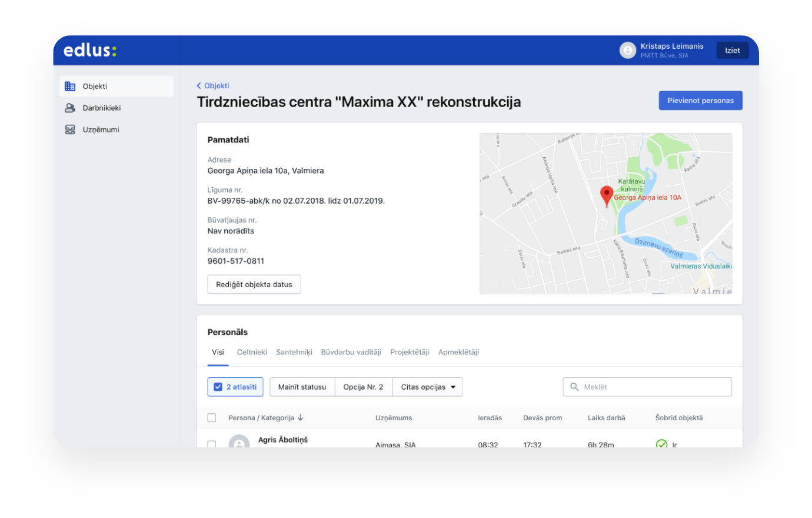
Task: Click the map thumbnail area
Action: pyautogui.click(x=606, y=214)
